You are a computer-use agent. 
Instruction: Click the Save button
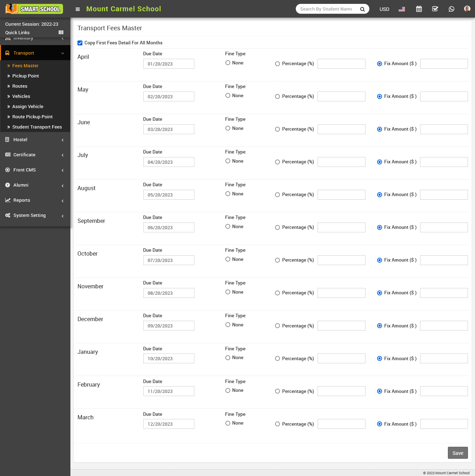457,453
